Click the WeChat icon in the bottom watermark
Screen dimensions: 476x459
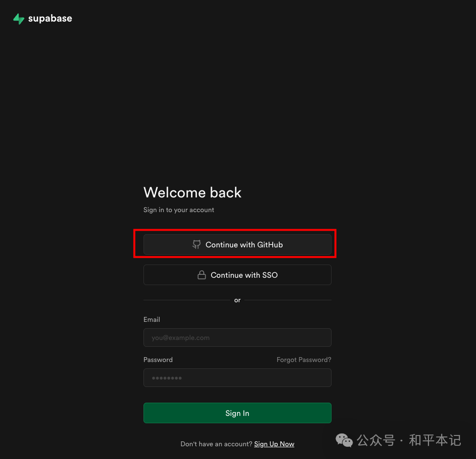tap(344, 440)
